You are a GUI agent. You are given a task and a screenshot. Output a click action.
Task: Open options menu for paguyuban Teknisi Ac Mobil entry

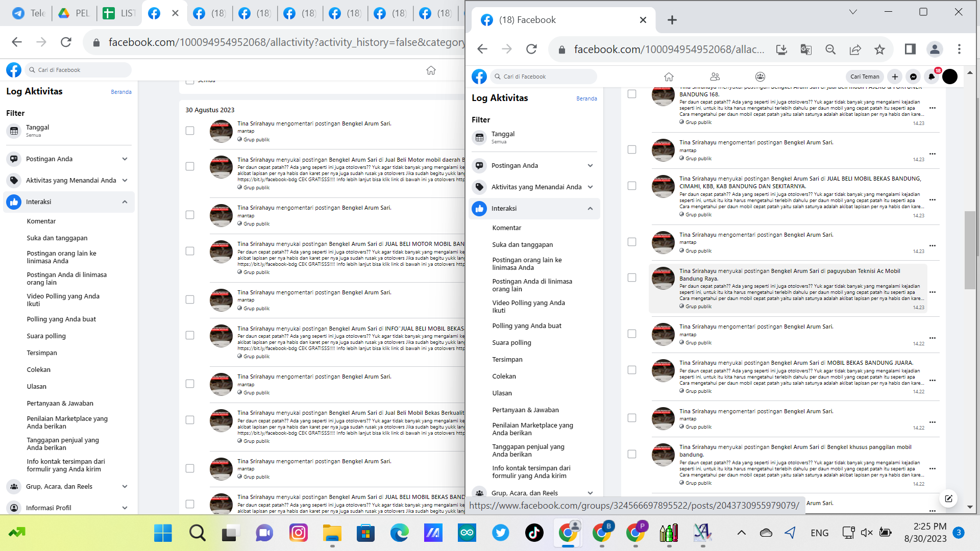[933, 292]
